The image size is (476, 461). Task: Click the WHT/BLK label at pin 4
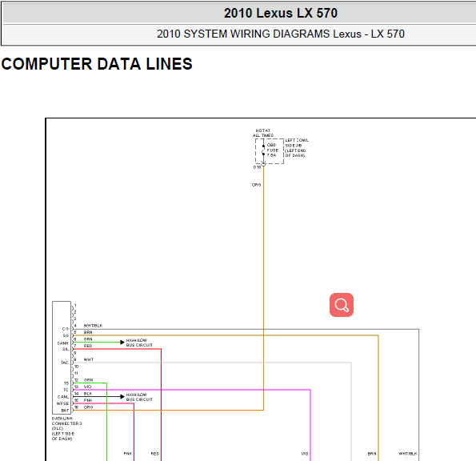tap(93, 326)
